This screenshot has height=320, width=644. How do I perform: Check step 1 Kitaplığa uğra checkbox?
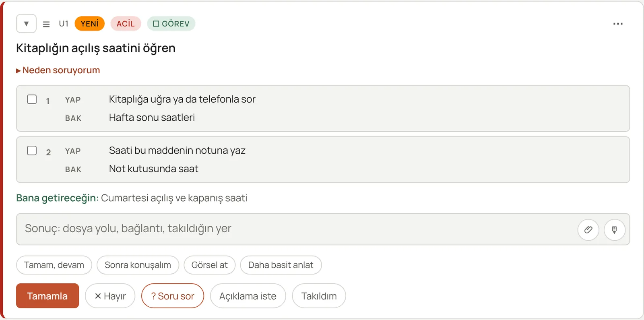32,99
